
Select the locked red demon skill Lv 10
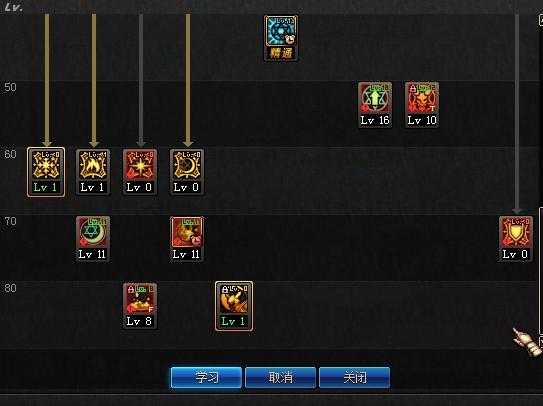tap(422, 105)
